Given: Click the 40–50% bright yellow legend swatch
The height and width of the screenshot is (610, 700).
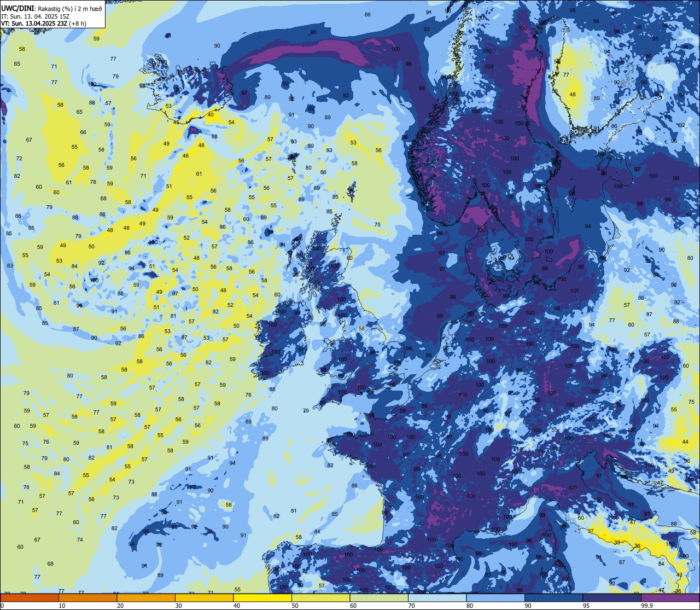Looking at the screenshot, I should click(x=262, y=597).
